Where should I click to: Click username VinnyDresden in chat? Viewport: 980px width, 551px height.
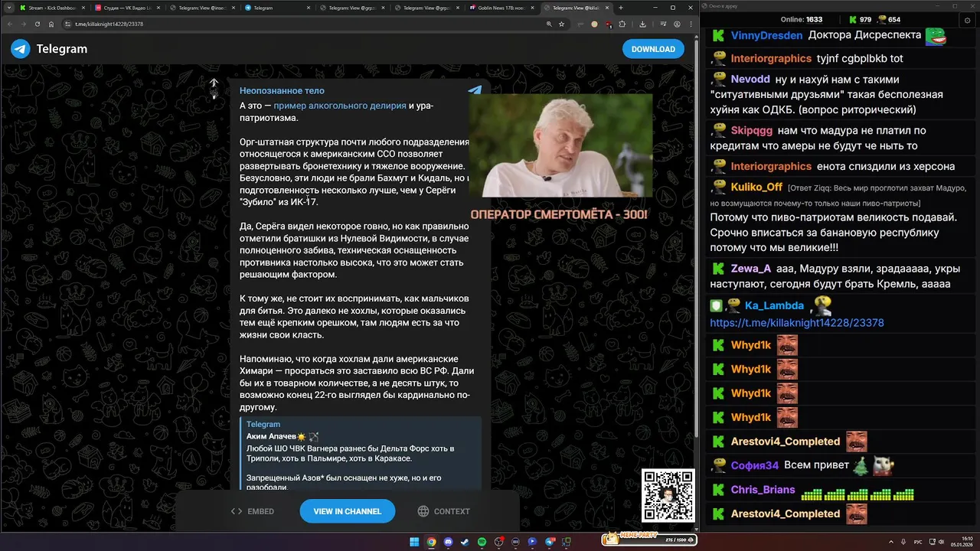(x=766, y=35)
